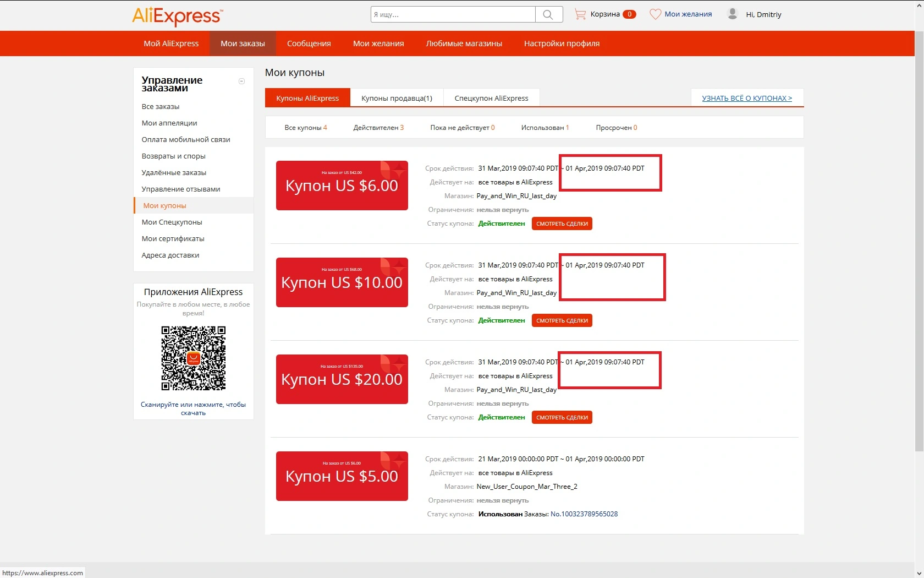Click Сканируйте или нажмите, чтобы скачать link
Screen dimensions: 924x578
click(x=193, y=408)
